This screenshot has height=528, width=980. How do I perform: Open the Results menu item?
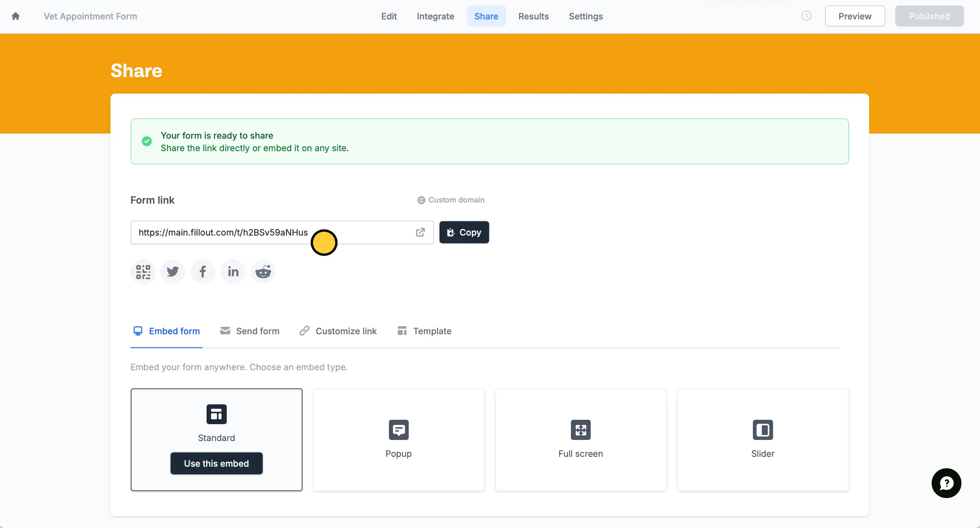click(x=533, y=17)
